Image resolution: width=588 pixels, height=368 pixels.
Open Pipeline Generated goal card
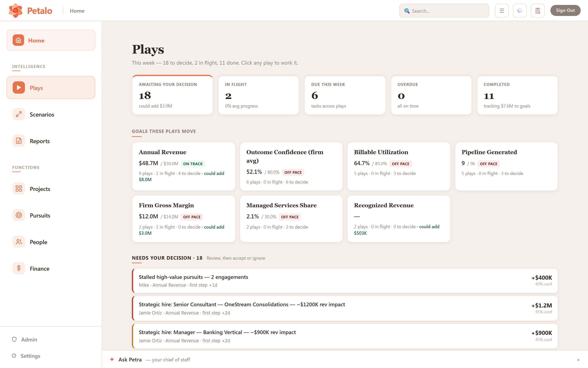pos(506,166)
